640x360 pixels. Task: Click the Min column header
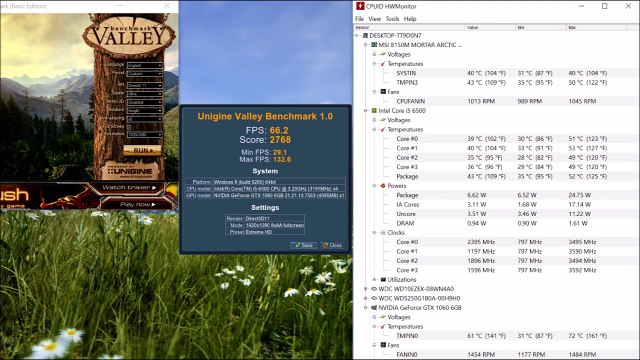pyautogui.click(x=541, y=27)
